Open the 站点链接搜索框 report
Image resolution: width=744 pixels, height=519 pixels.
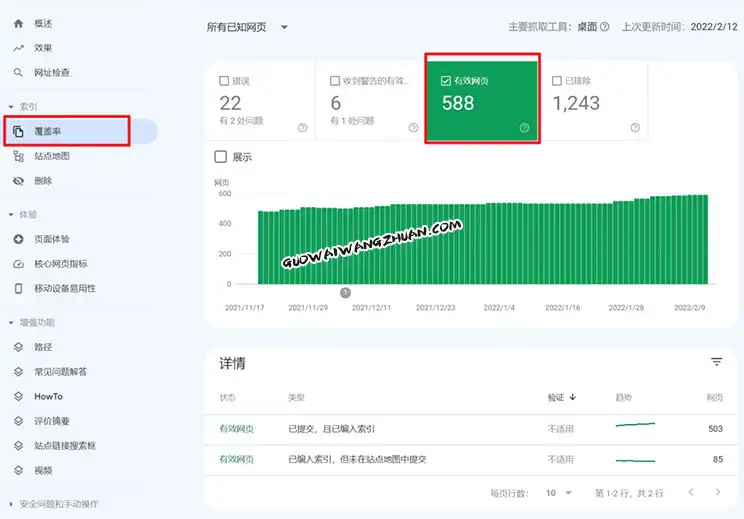pyautogui.click(x=65, y=445)
